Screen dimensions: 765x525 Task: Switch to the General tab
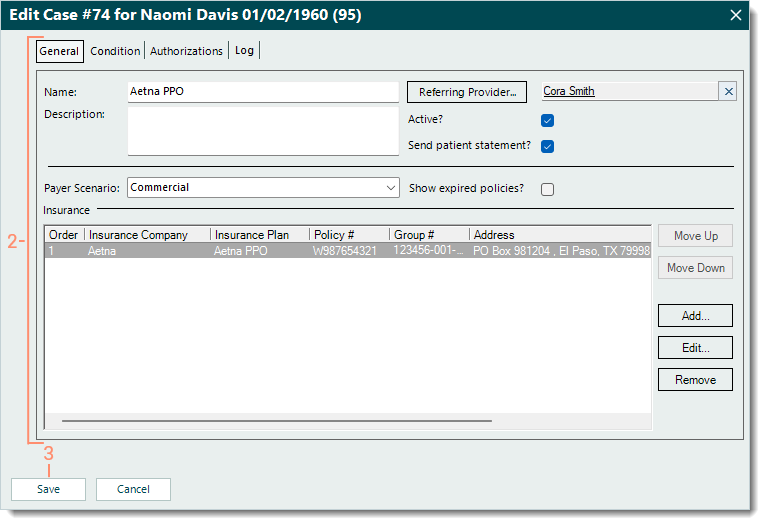[60, 51]
